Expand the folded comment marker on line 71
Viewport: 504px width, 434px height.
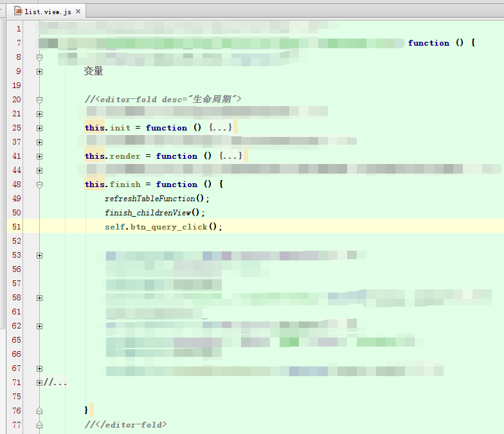click(39, 383)
